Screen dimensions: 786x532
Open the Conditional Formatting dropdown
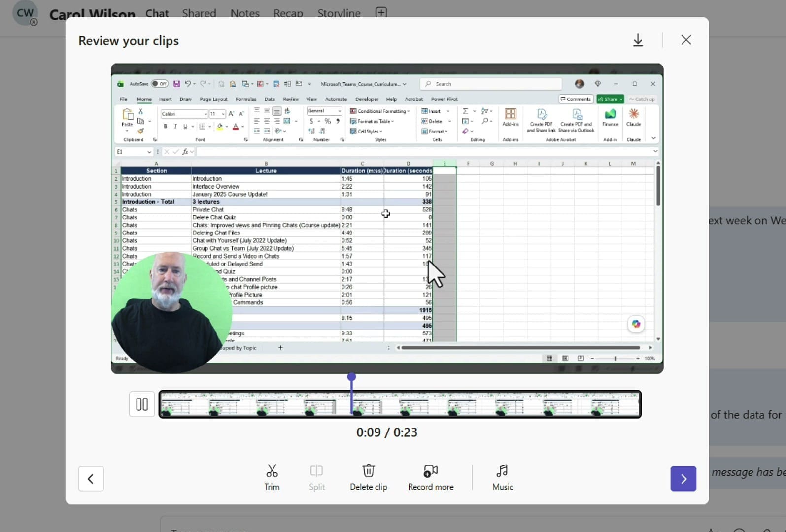(379, 111)
